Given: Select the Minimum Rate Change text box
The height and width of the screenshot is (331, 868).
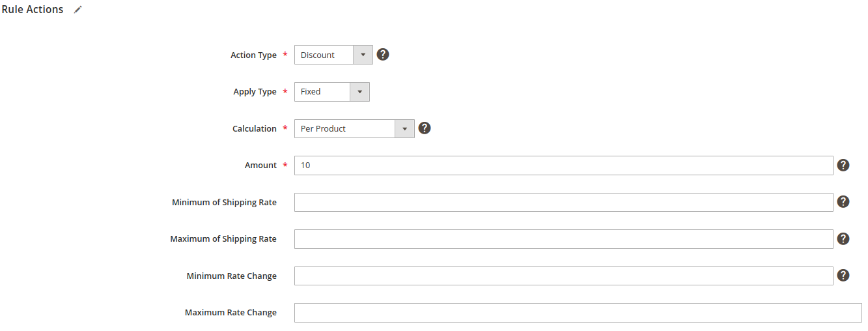Looking at the screenshot, I should [564, 276].
